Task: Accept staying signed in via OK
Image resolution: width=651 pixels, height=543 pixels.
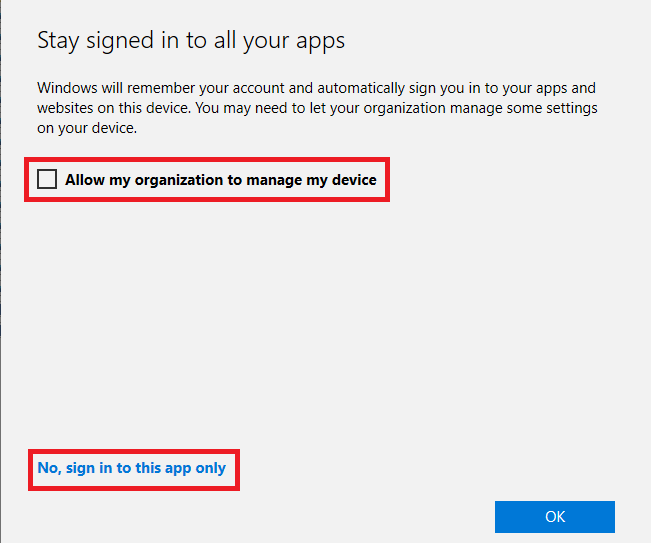Action: (555, 517)
